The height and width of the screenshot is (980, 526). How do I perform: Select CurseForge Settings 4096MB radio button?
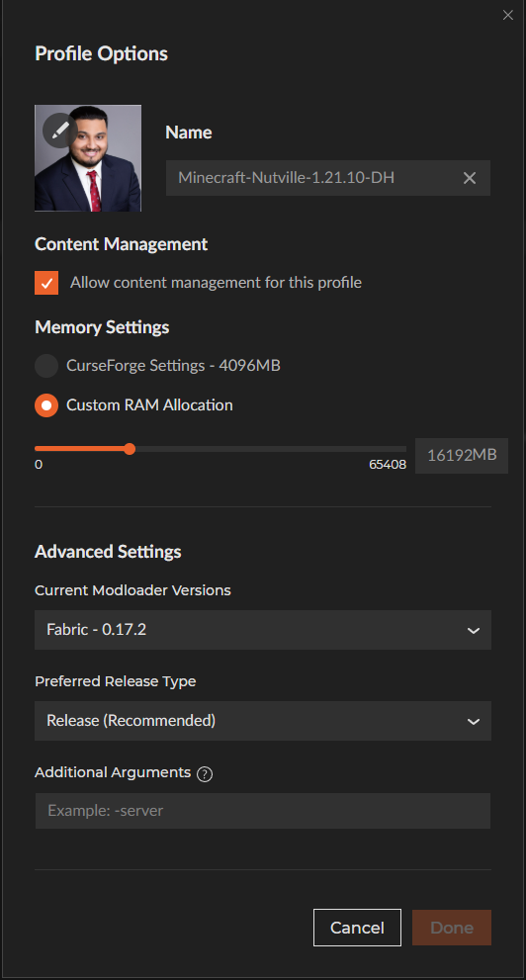pyautogui.click(x=46, y=366)
